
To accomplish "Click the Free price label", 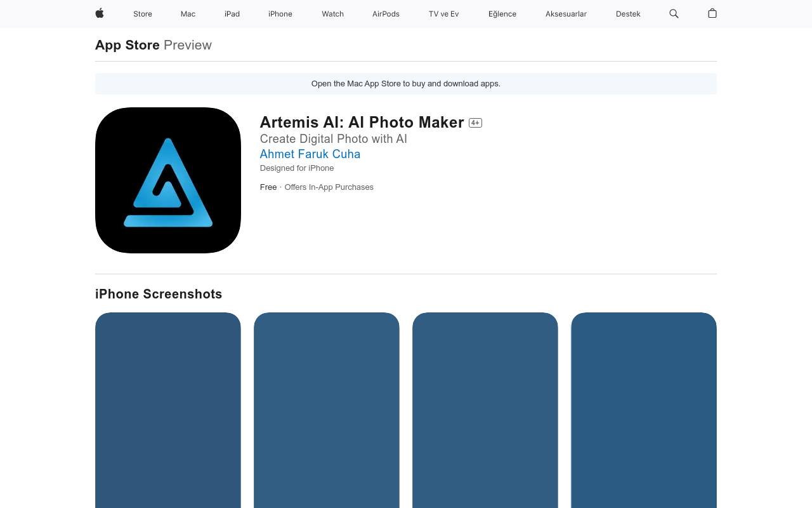I will 268,187.
